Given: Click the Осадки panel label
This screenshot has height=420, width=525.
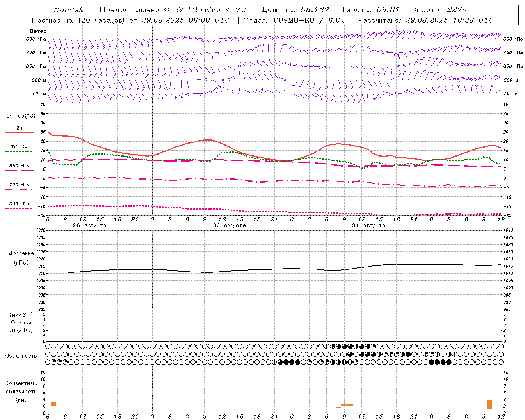Looking at the screenshot, I should click(x=21, y=322).
